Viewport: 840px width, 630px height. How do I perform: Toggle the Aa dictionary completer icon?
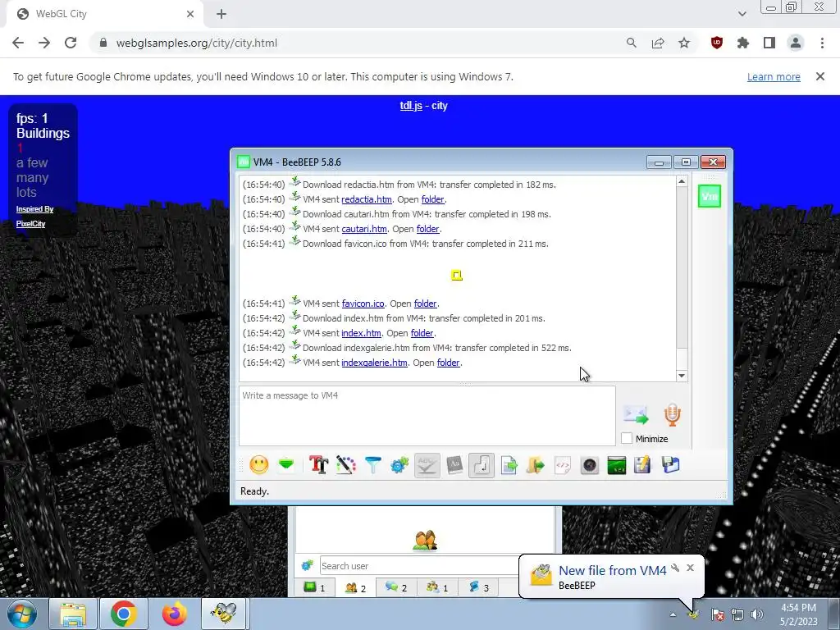[x=454, y=464]
